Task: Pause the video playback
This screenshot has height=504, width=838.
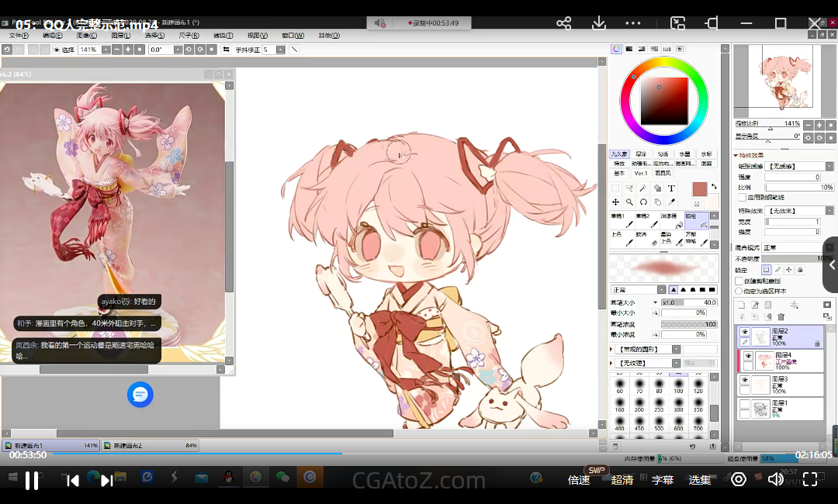Action: pos(32,480)
